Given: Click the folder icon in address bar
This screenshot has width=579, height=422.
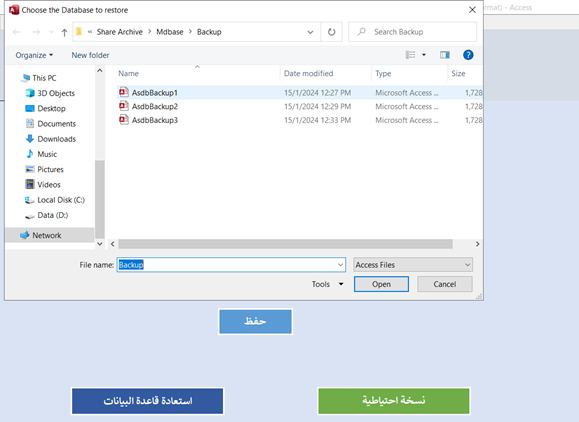Looking at the screenshot, I should point(79,32).
